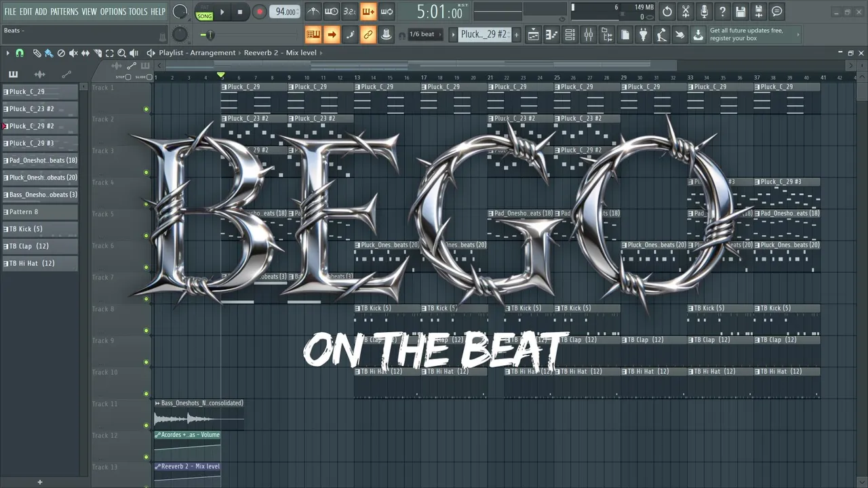This screenshot has height=488, width=868.
Task: Toggle the loop recording icon
Action: coord(387,12)
